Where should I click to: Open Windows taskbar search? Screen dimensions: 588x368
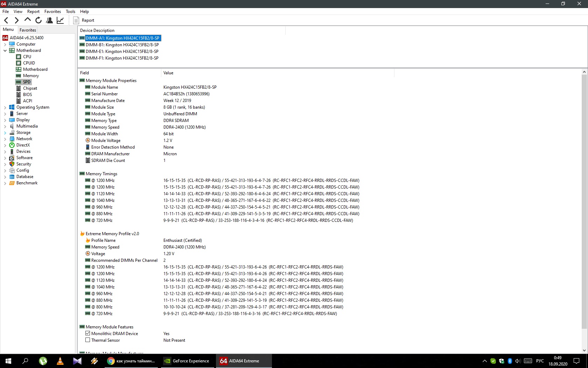tap(25, 361)
